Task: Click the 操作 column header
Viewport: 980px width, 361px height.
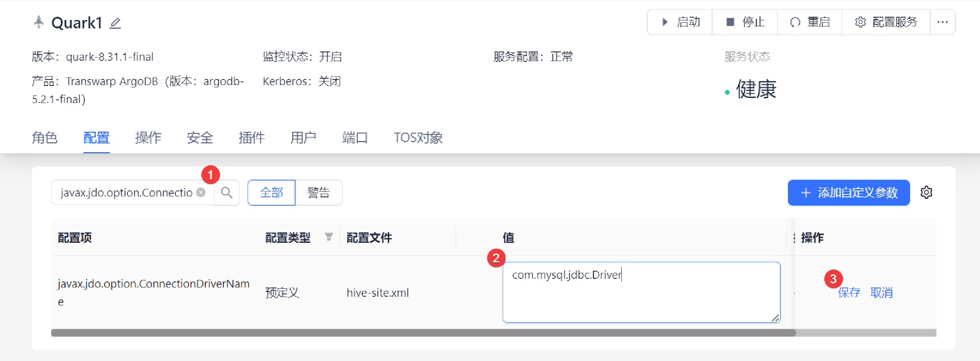Action: 812,238
